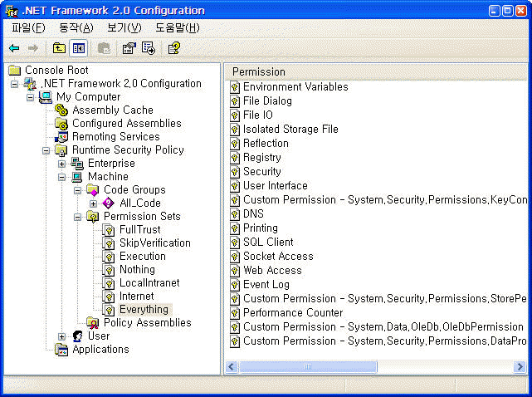Select the Execution permission set
Viewport: 532px width, 397px height.
143,257
